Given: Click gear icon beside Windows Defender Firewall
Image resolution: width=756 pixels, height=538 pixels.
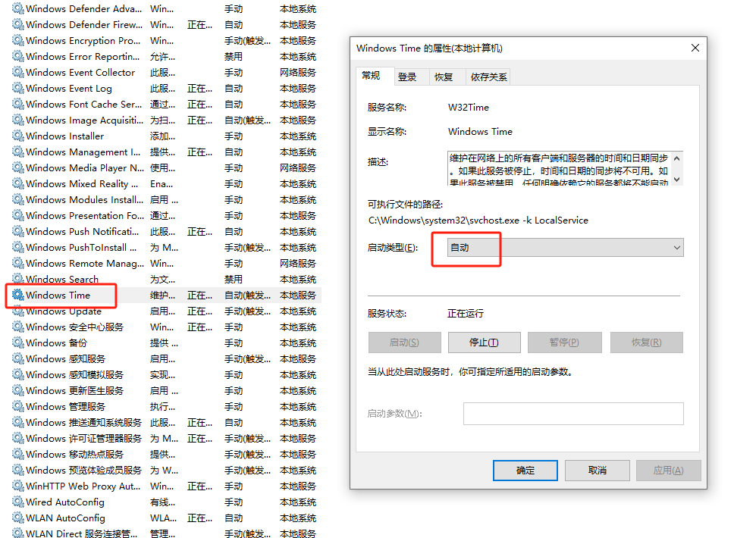Looking at the screenshot, I should [x=18, y=24].
